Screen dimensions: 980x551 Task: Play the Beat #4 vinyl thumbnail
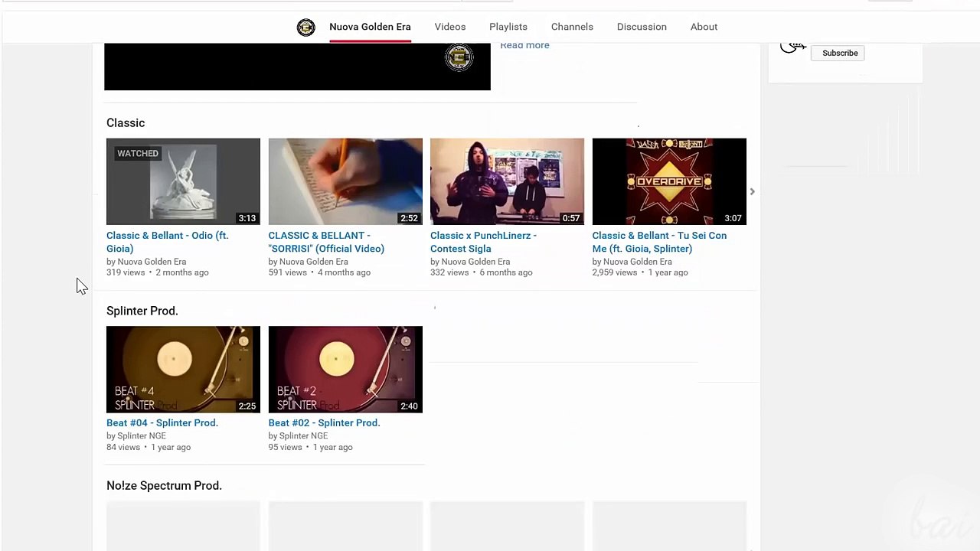(183, 370)
